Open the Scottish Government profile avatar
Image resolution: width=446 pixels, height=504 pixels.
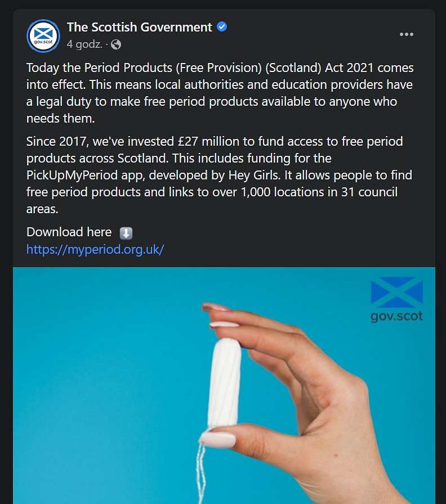[x=43, y=35]
